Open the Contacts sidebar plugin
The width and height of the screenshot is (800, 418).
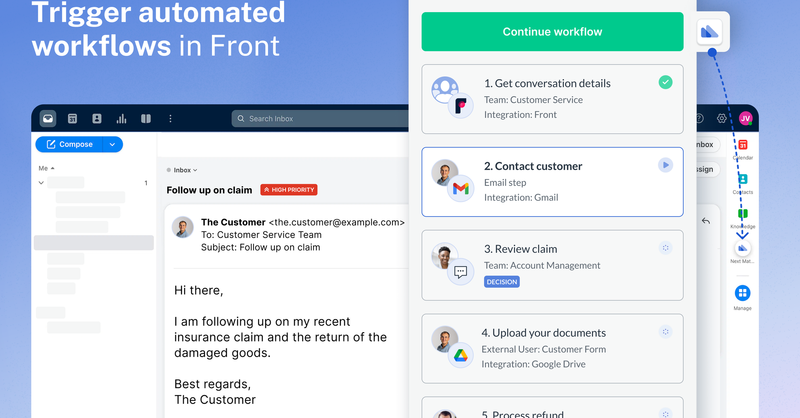pos(742,179)
